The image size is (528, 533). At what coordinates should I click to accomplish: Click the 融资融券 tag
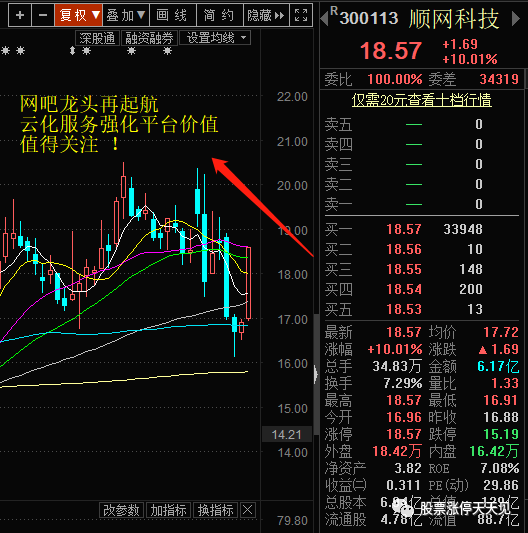click(x=149, y=38)
